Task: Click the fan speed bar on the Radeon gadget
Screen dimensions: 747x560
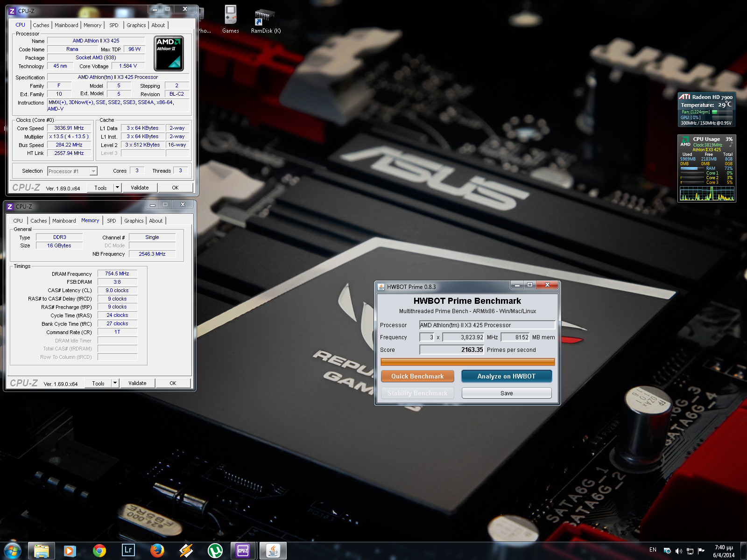Action: pyautogui.click(x=722, y=112)
